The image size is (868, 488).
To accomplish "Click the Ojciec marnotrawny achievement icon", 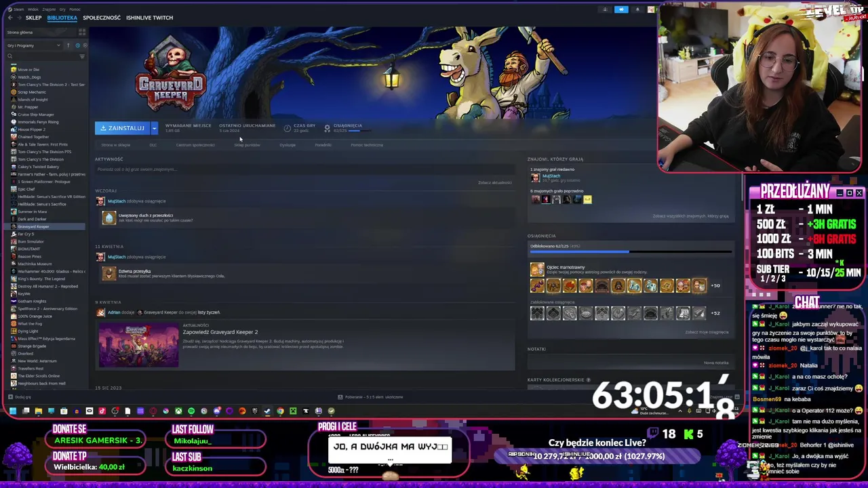I will pos(537,270).
